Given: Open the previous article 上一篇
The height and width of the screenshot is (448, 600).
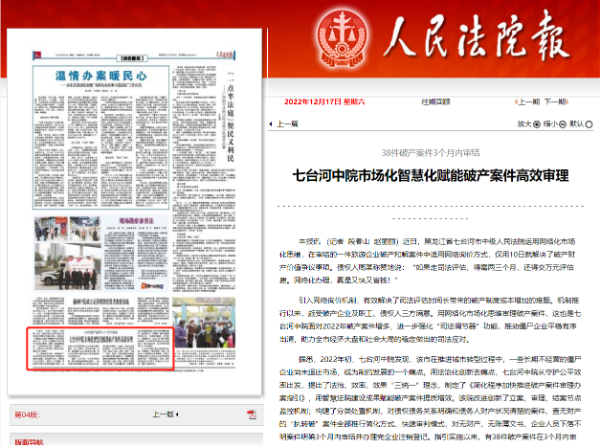Looking at the screenshot, I should tap(287, 125).
